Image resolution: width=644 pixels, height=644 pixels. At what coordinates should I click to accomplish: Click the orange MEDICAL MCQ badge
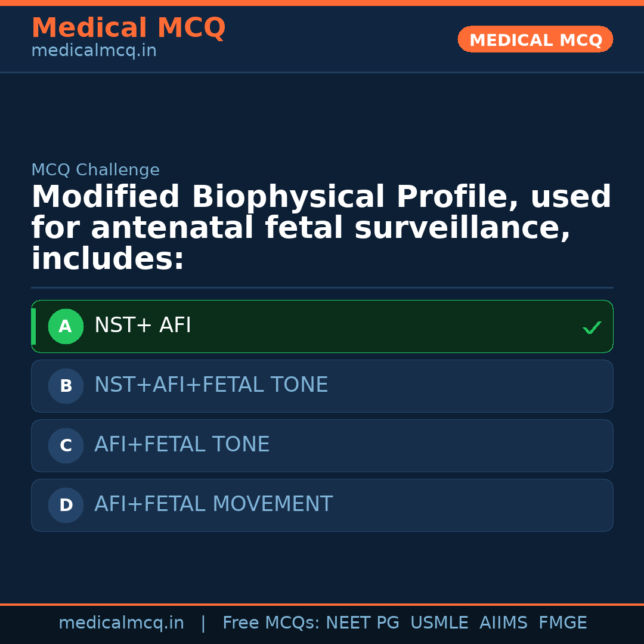pyautogui.click(x=535, y=40)
